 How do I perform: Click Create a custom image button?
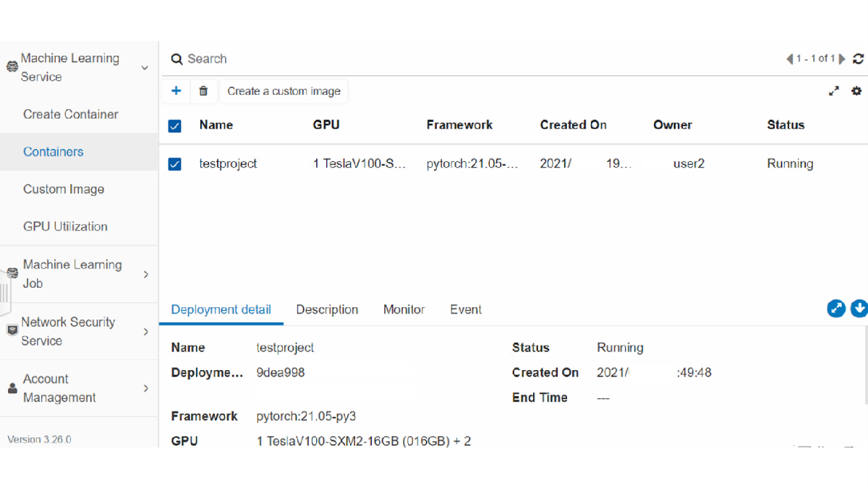[284, 91]
